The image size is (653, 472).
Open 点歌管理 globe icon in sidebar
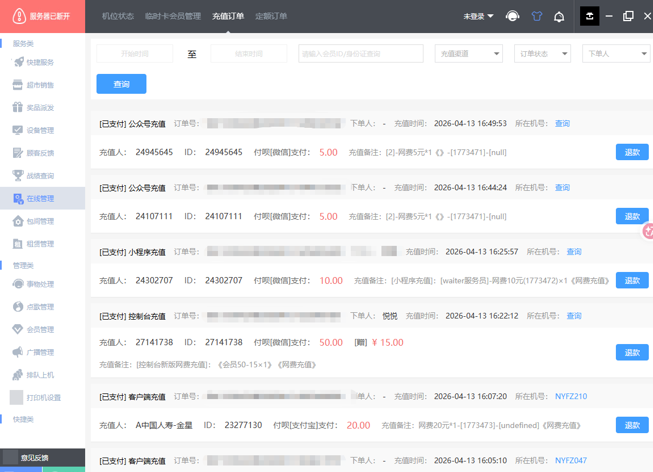click(x=18, y=307)
